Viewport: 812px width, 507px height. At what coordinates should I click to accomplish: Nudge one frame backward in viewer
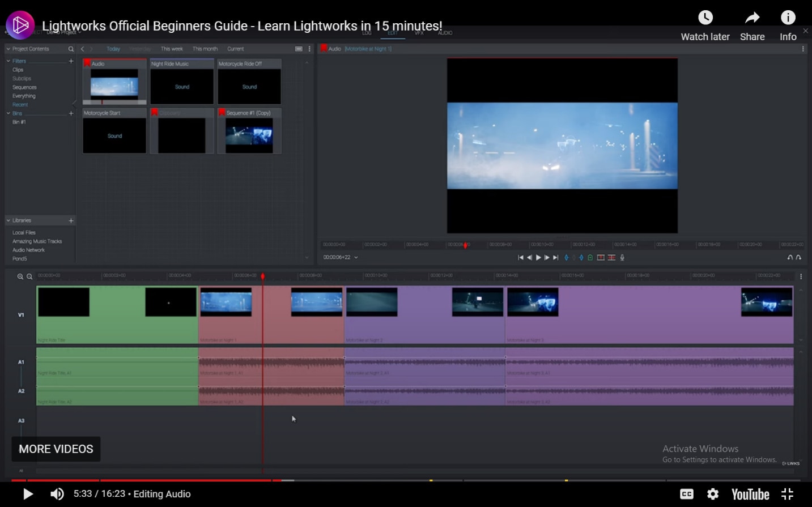pos(529,258)
